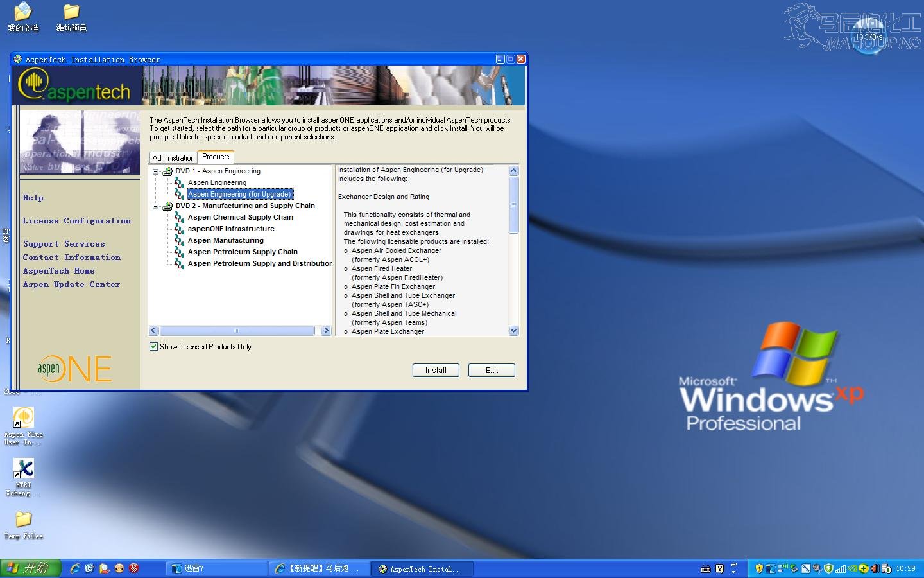Launch Internet Explorer from quick launch
Screen dimensions: 924x578
tap(75, 568)
